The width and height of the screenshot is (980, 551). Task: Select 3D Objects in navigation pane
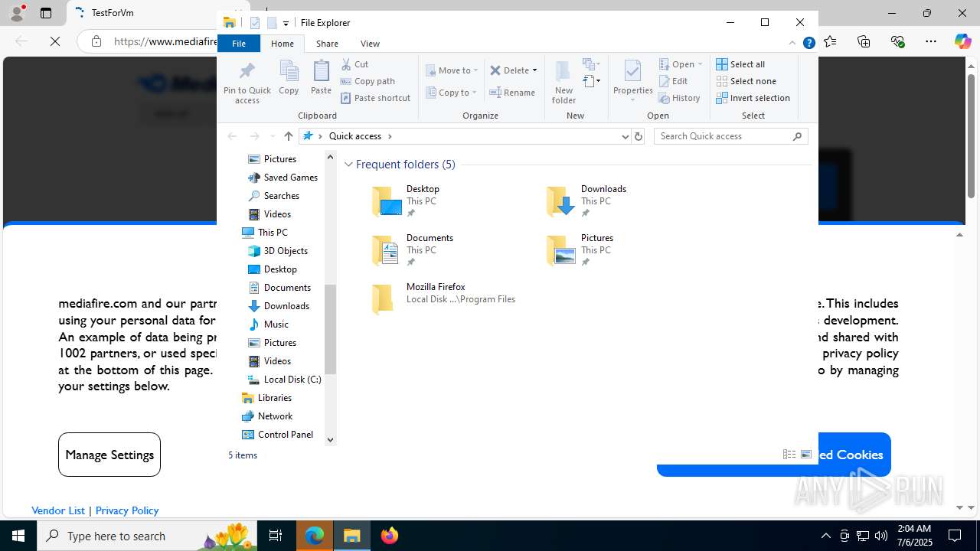277,251
